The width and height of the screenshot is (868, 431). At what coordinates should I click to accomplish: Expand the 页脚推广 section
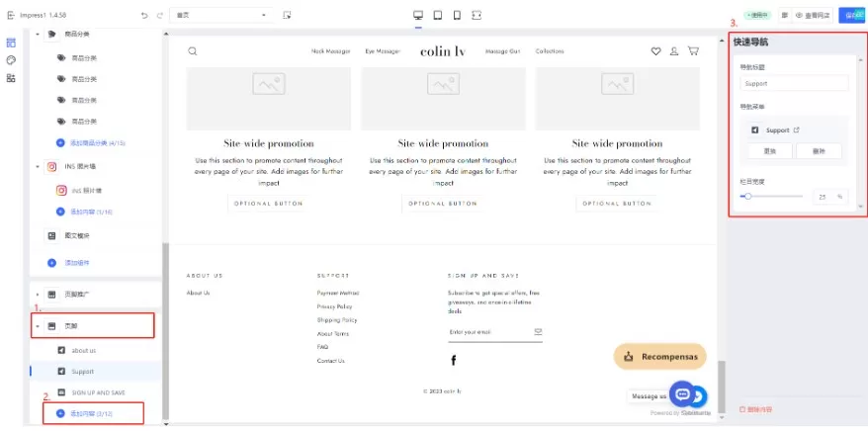click(x=38, y=295)
